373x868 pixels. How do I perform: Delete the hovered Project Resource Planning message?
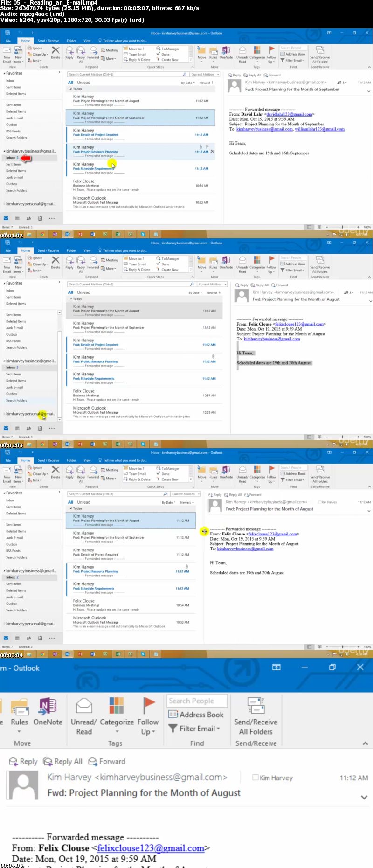tap(212, 152)
